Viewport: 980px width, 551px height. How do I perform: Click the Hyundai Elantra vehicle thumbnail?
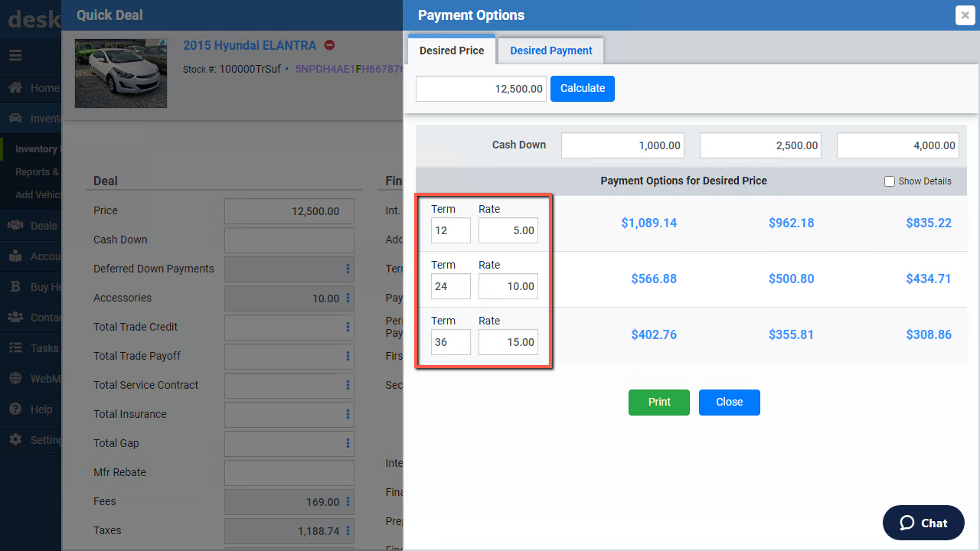click(120, 73)
